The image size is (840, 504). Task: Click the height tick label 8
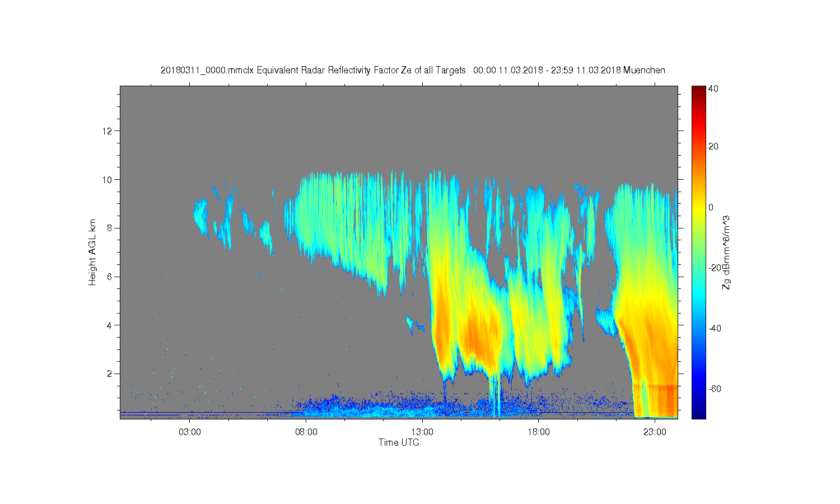pyautogui.click(x=110, y=228)
